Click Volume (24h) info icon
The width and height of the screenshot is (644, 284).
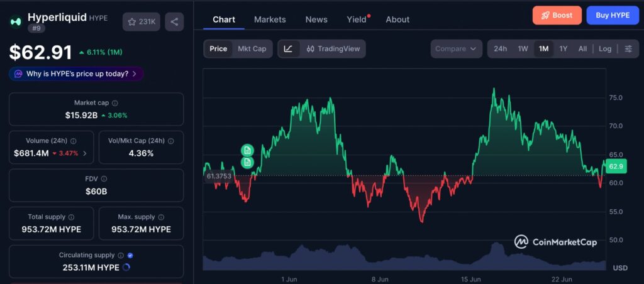pos(74,141)
